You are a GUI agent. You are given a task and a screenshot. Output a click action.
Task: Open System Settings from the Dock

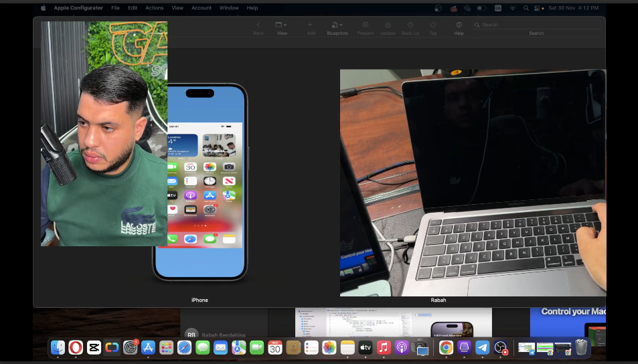coord(130,347)
